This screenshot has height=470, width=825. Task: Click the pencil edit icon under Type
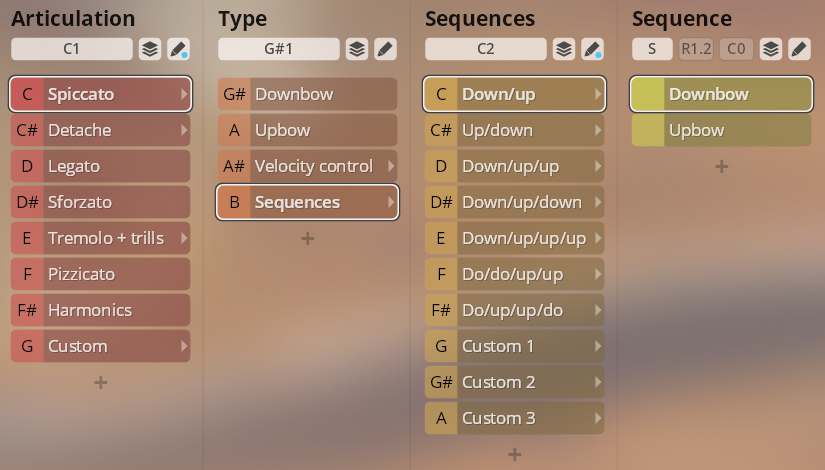385,49
